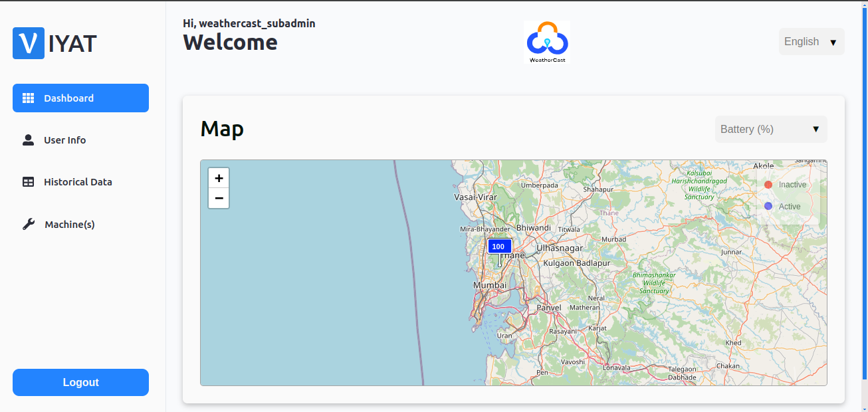Open the Dashboard menu item
Image resolution: width=868 pixels, height=412 pixels.
click(80, 98)
